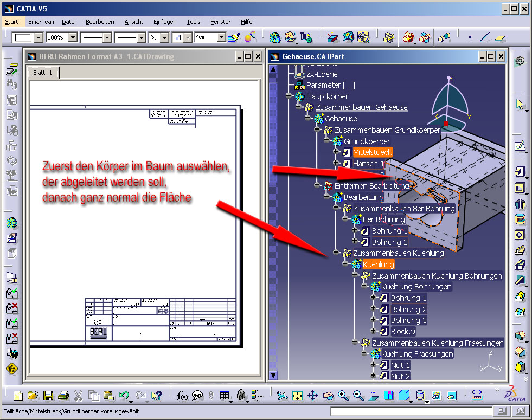
Task: Click the G with green check icon
Action: click(12, 293)
